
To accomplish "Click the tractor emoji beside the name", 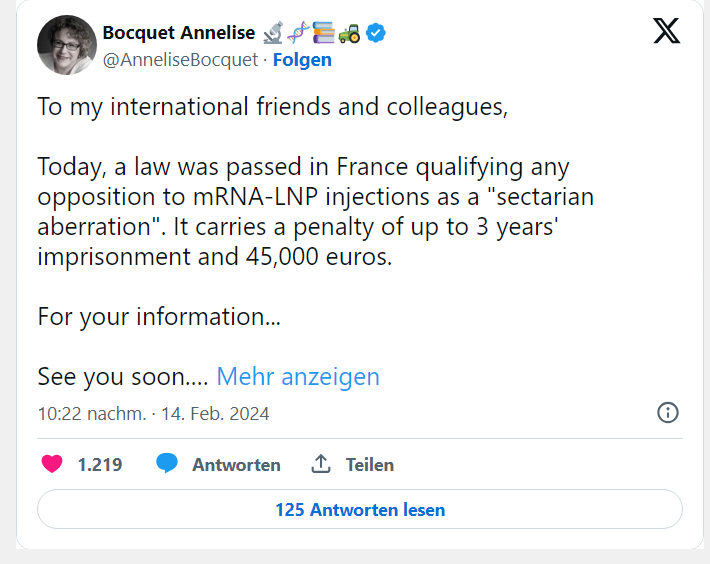I will tap(349, 33).
